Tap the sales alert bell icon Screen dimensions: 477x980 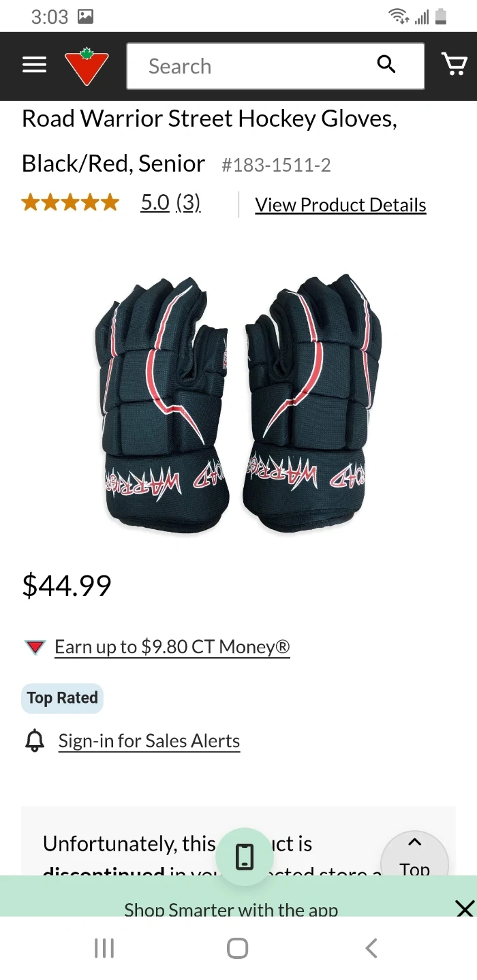[x=34, y=741]
